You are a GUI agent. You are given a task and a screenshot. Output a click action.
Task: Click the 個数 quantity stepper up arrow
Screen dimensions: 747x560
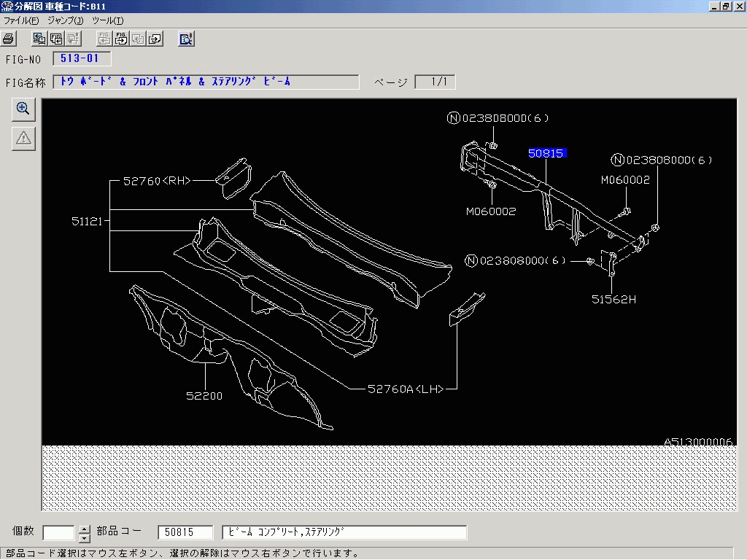[x=84, y=529]
